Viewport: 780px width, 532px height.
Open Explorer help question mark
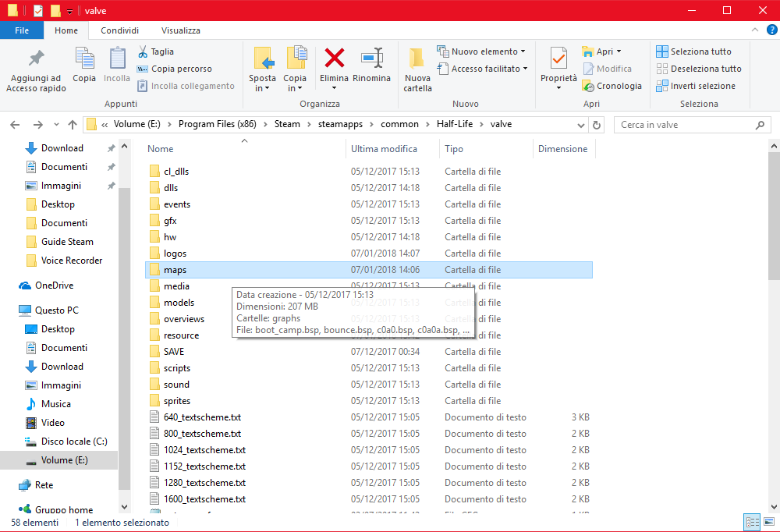772,30
